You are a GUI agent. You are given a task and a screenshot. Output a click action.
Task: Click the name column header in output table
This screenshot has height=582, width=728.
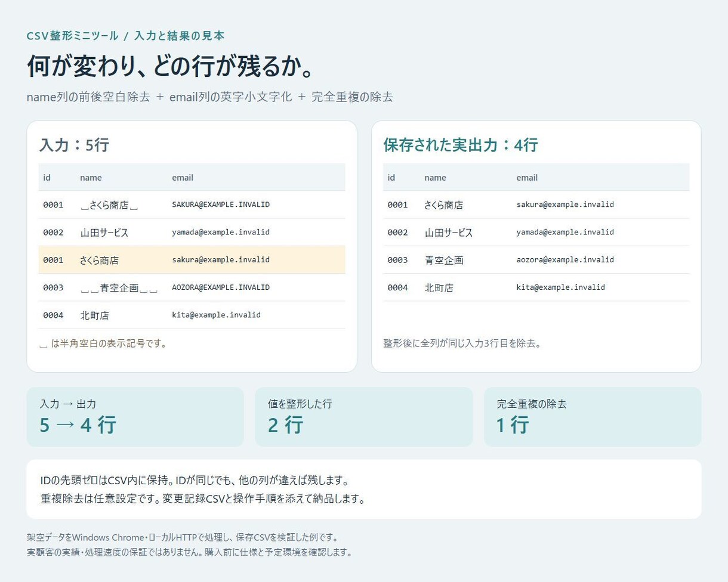click(x=435, y=177)
